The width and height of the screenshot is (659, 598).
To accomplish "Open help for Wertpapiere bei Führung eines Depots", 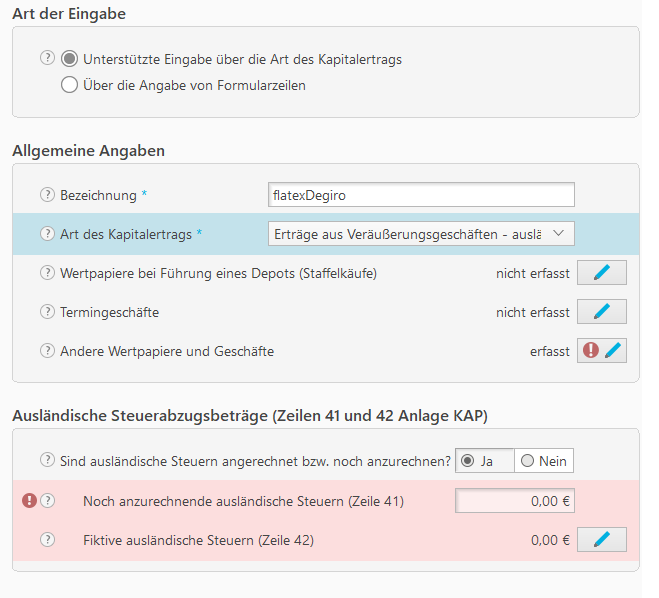I will point(47,272).
